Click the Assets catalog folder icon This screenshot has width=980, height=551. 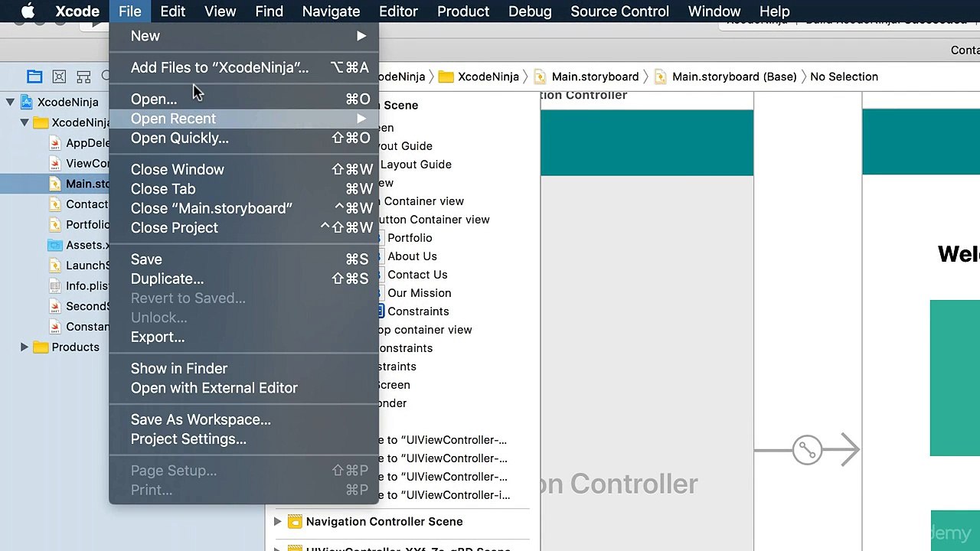coord(54,245)
